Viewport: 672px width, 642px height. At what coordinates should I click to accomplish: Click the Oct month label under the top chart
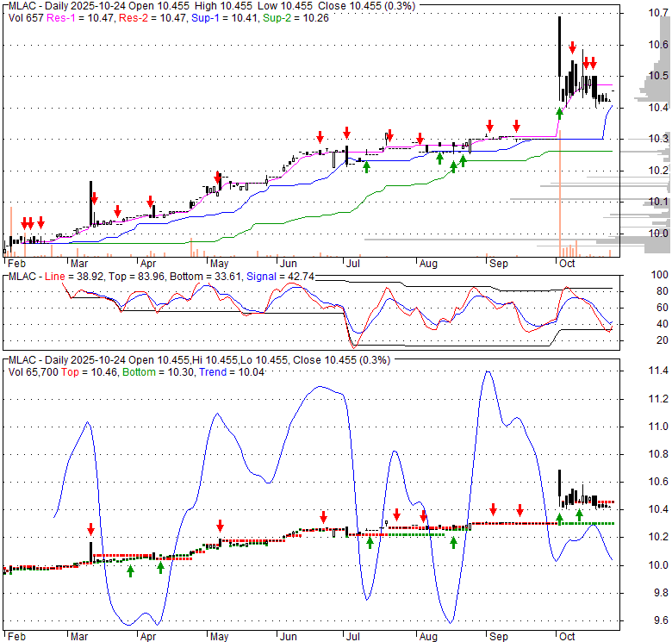[566, 264]
